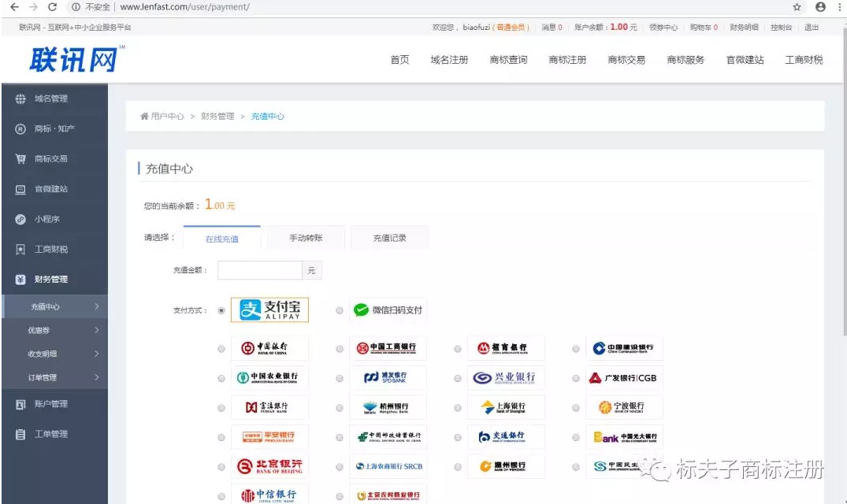Click the 北京银行 logo
847x504 pixels.
[269, 466]
